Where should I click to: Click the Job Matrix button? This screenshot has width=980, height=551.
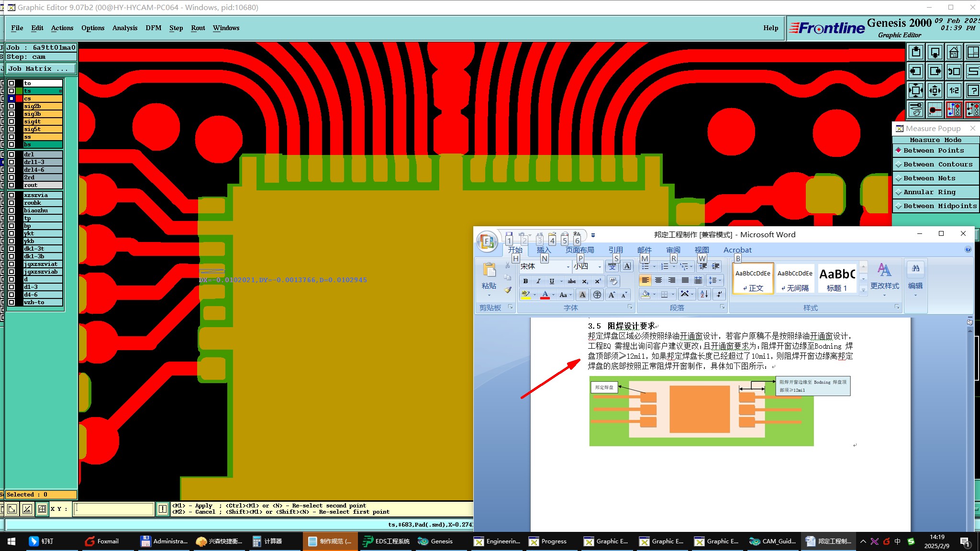(41, 68)
